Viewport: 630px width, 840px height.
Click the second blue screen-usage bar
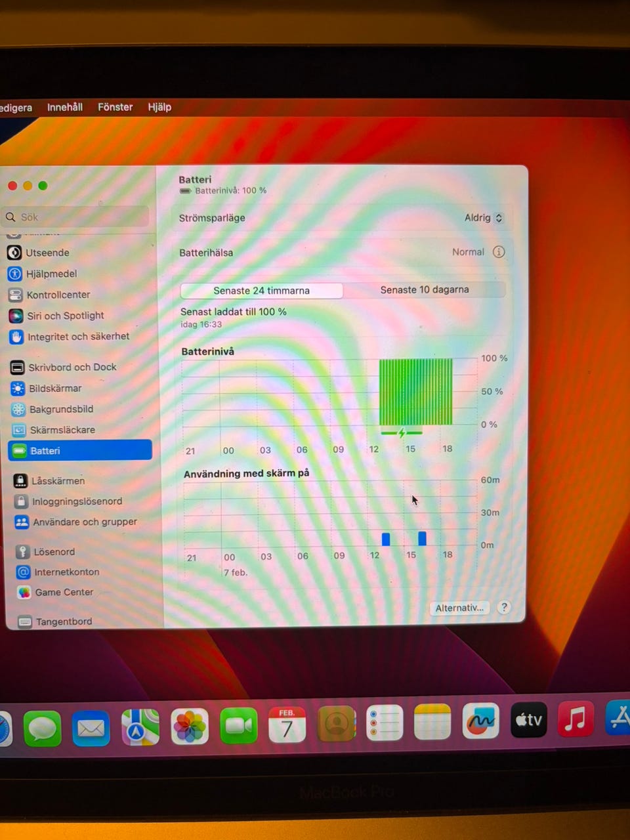[x=422, y=538]
